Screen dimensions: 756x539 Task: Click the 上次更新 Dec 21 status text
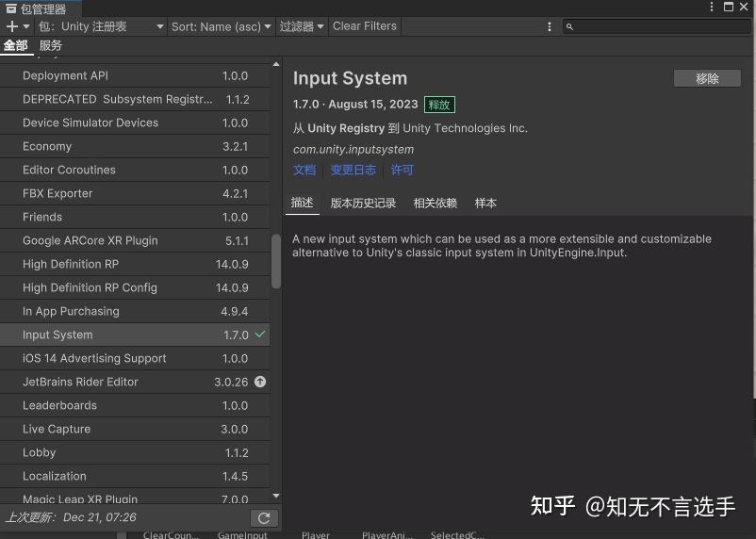click(x=71, y=517)
